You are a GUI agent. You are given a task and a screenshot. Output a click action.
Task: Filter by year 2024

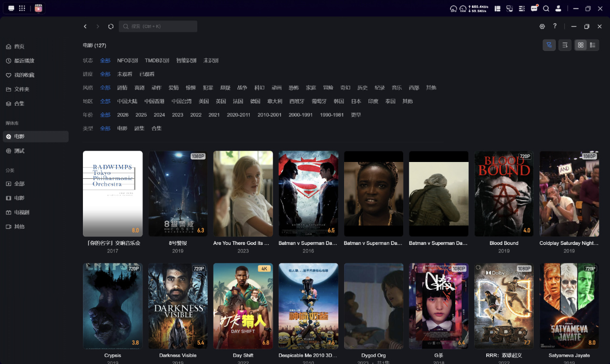159,115
